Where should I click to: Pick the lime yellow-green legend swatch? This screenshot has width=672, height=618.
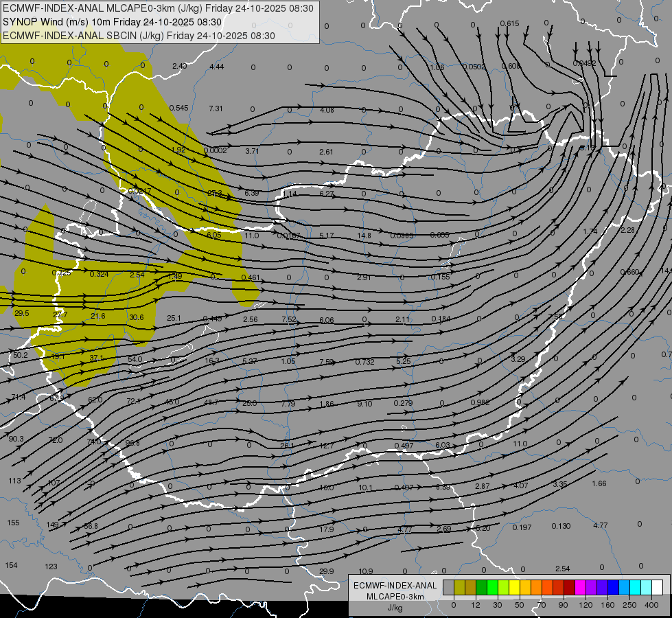[504, 587]
